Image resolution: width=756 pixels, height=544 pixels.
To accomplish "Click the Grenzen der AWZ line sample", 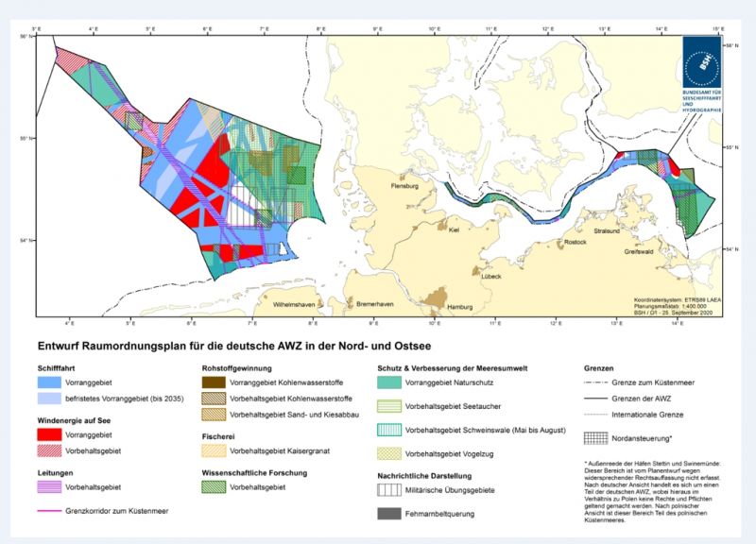I will tap(595, 399).
